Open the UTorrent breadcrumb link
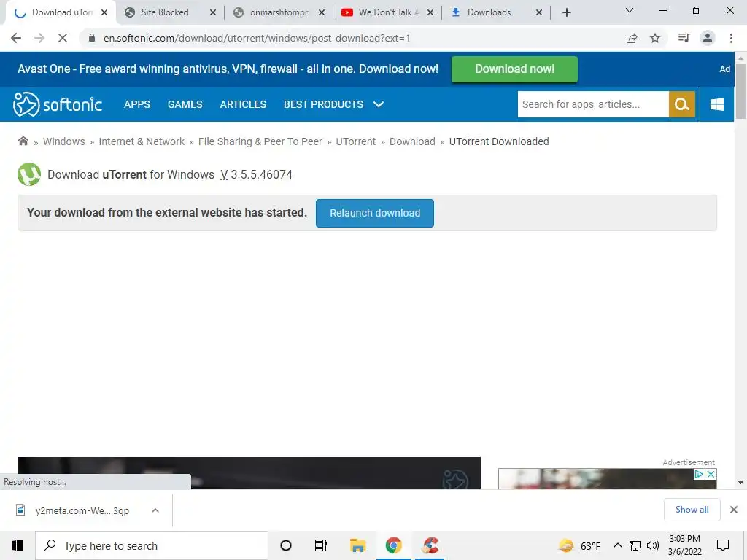 pos(355,141)
